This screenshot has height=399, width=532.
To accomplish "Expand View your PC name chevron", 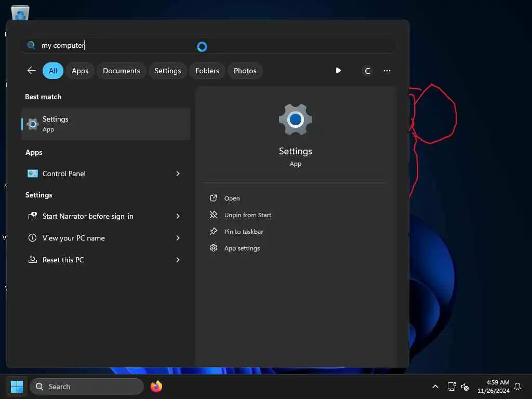I will tap(178, 238).
